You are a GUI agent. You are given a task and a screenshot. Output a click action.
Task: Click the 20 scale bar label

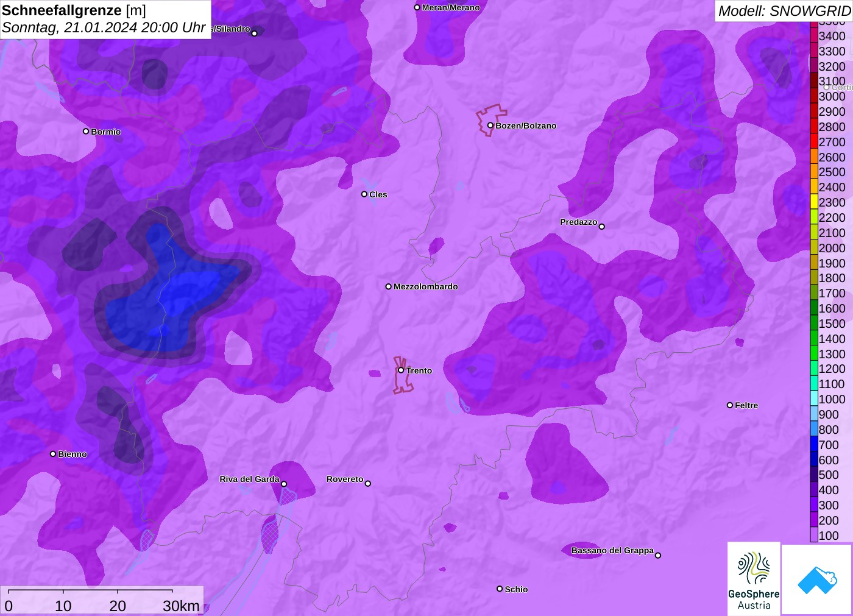(x=118, y=606)
